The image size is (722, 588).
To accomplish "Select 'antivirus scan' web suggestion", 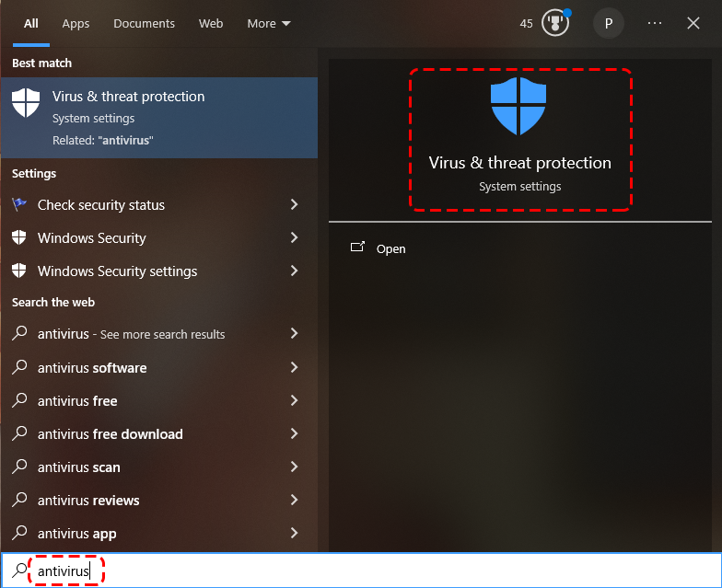I will 79,467.
